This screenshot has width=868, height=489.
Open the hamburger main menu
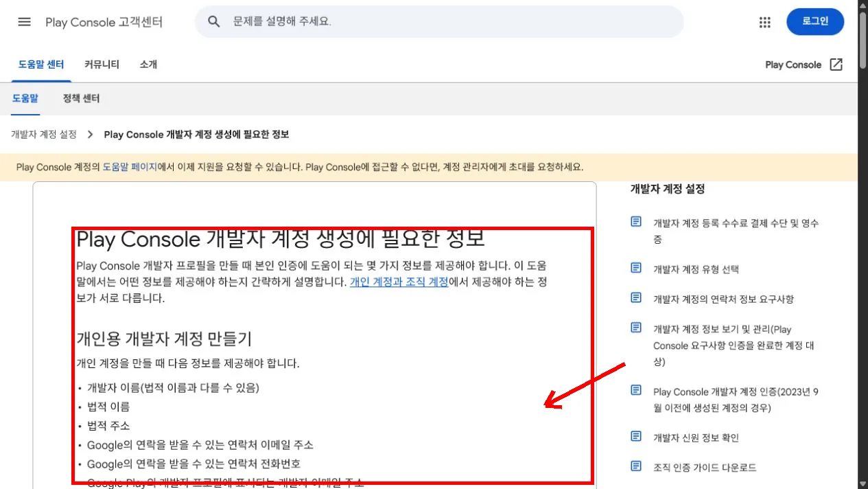pos(25,22)
